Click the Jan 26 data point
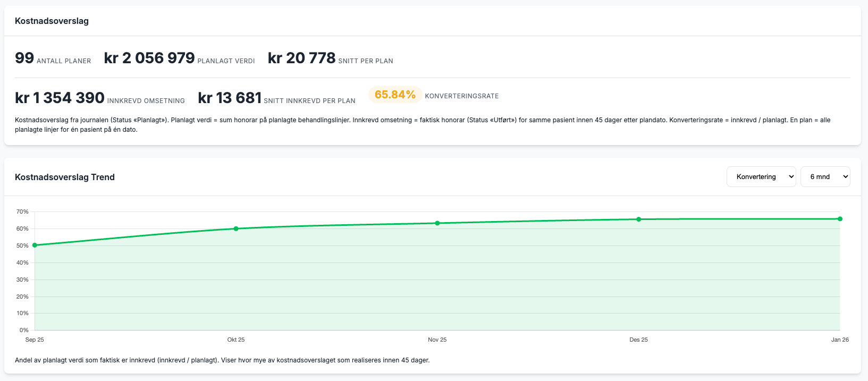The height and width of the screenshot is (381, 868). pos(840,219)
